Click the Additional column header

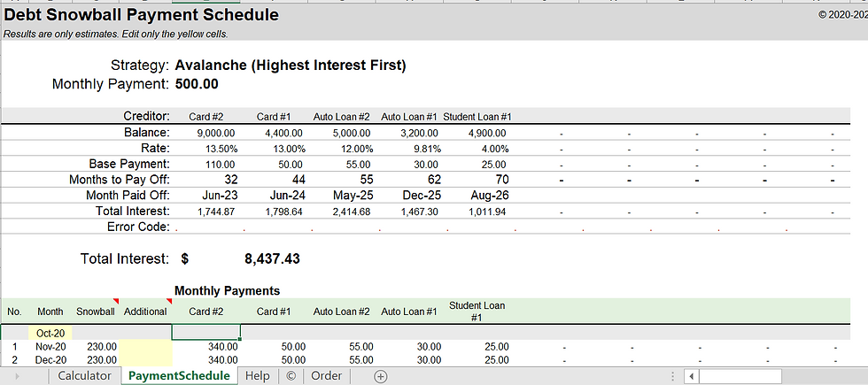(145, 312)
